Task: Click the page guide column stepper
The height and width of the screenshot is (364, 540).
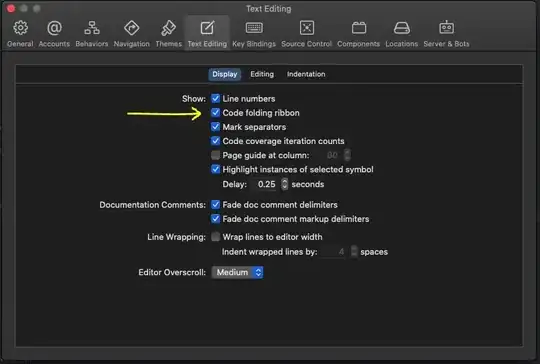Action: [x=347, y=155]
